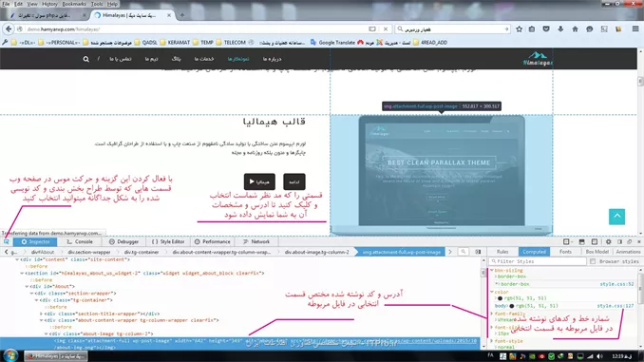The height and width of the screenshot is (362, 644).
Task: Open the Tools menu
Action: click(97, 4)
